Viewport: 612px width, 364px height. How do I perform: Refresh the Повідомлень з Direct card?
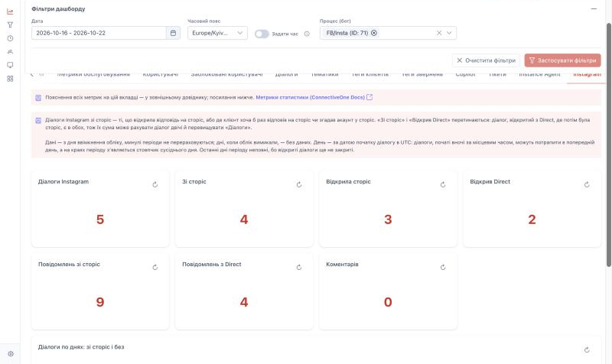point(299,267)
